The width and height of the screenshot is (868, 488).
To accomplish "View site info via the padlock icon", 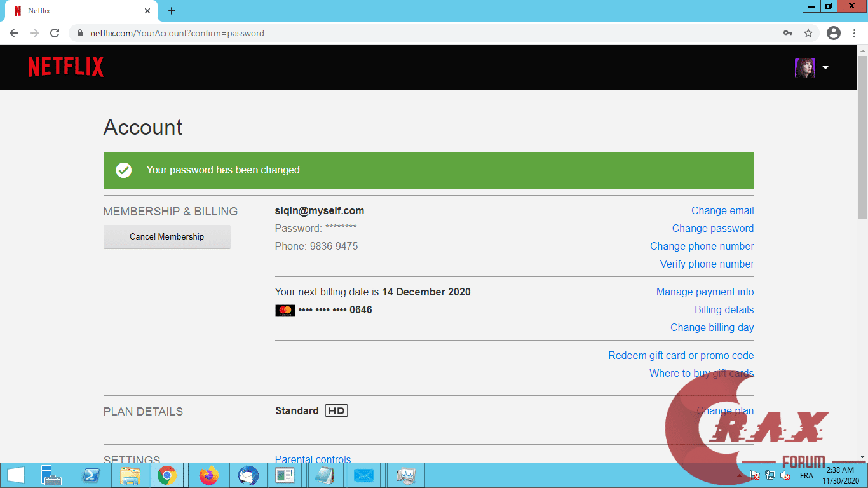I will coord(80,33).
